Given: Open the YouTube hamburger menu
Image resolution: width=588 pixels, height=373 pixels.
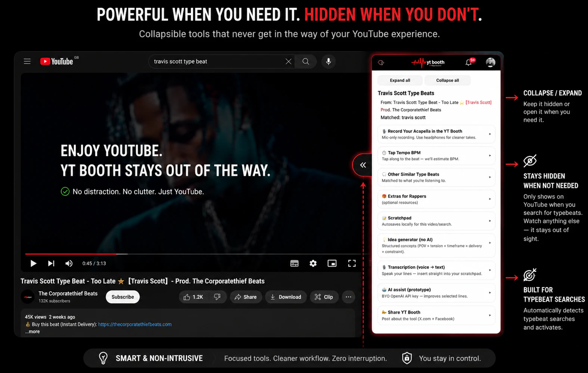Looking at the screenshot, I should click(27, 61).
